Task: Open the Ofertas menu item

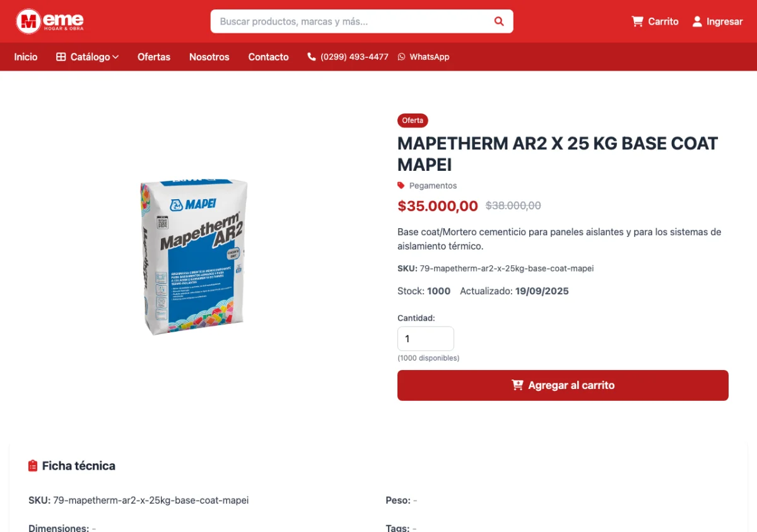Action: pos(154,57)
